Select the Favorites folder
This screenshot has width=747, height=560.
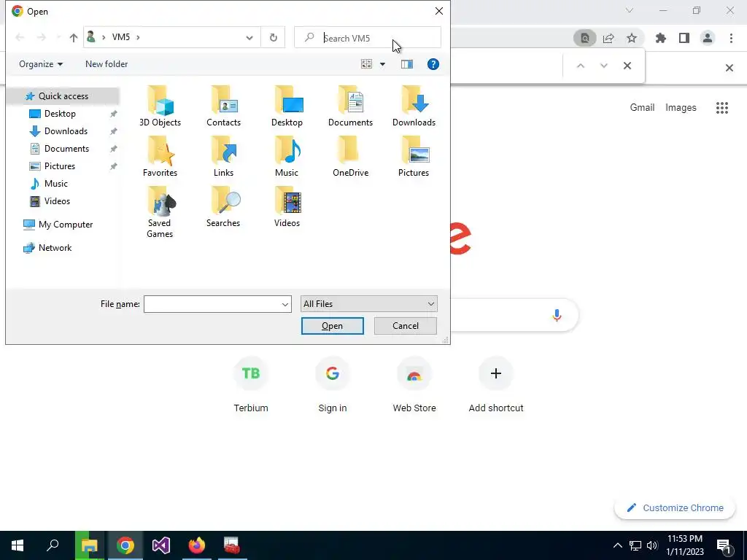160,157
